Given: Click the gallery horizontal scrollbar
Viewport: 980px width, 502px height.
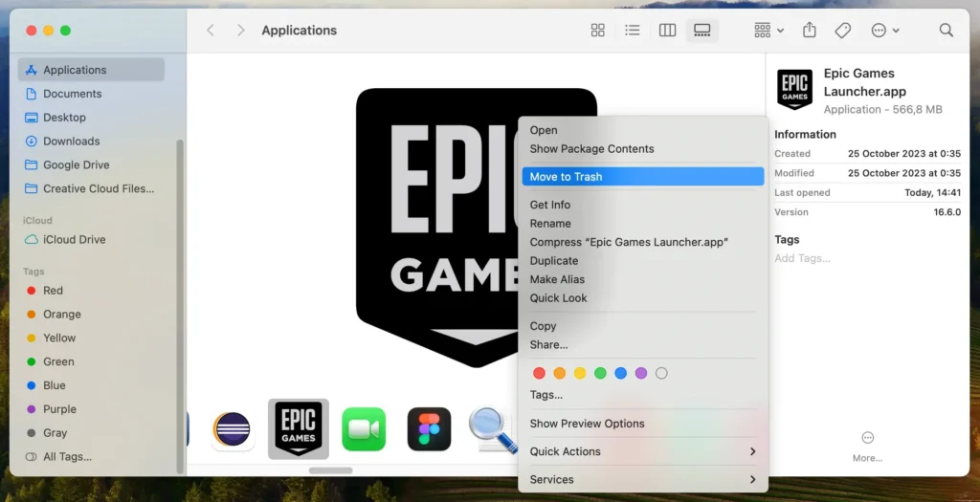Looking at the screenshot, I should [x=330, y=470].
